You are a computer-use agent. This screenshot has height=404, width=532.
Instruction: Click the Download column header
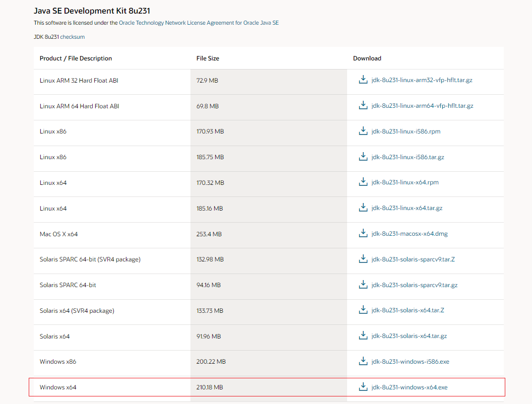point(367,58)
